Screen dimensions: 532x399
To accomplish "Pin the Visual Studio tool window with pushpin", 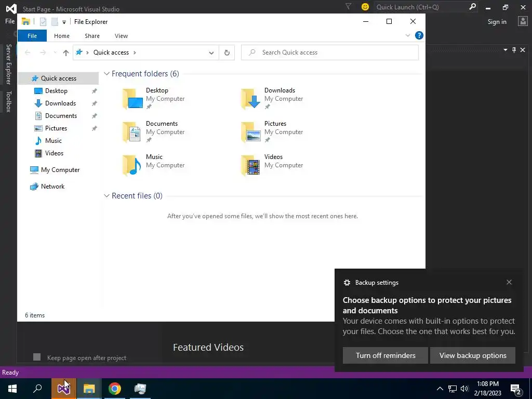I will click(514, 50).
